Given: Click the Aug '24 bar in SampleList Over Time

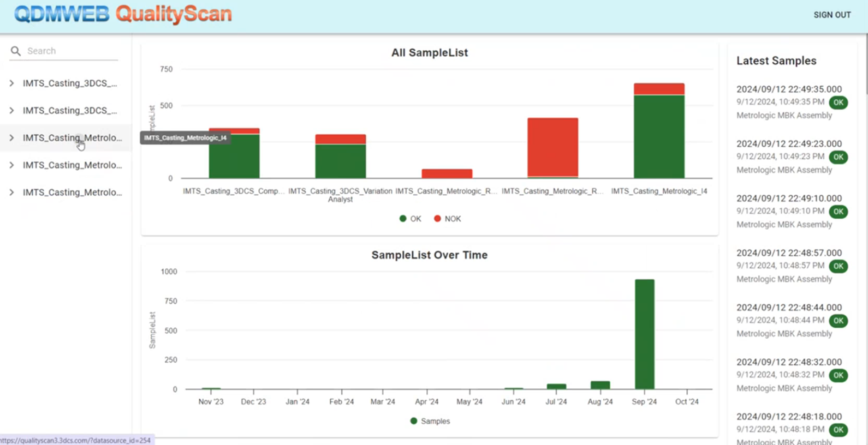Looking at the screenshot, I should click(x=600, y=385).
